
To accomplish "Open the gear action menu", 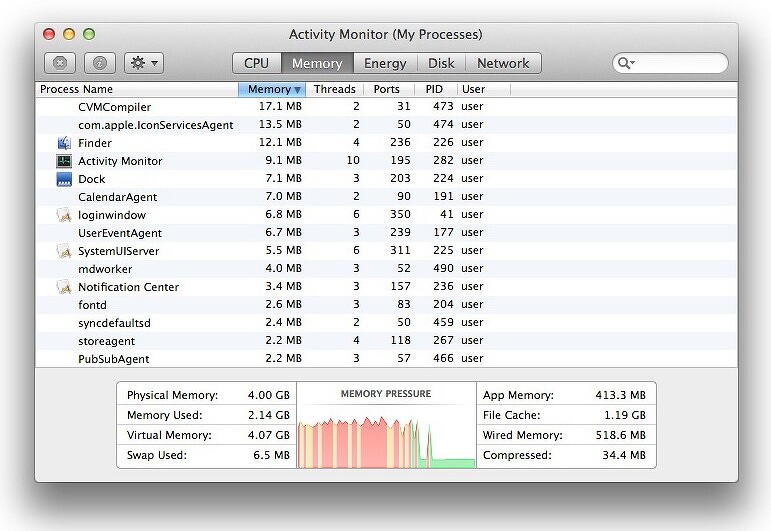I will 144,63.
